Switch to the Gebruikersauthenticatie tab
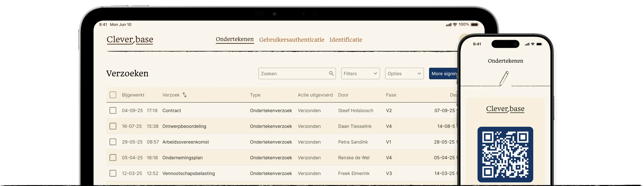 [x=292, y=40]
